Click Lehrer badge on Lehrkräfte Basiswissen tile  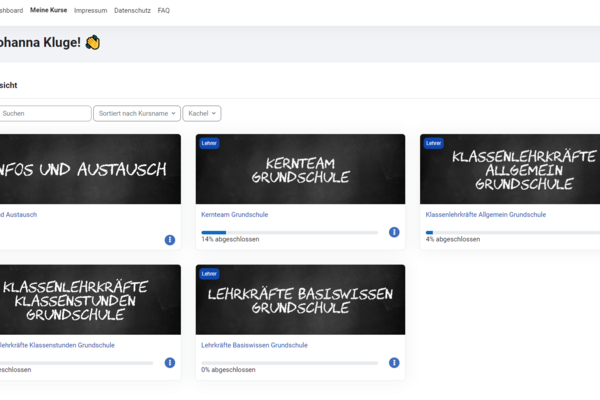pos(209,273)
